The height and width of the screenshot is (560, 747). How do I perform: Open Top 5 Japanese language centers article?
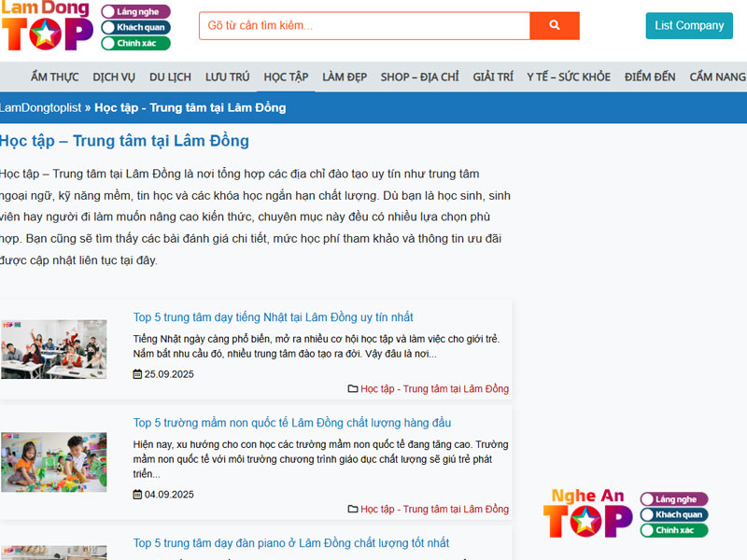click(273, 317)
